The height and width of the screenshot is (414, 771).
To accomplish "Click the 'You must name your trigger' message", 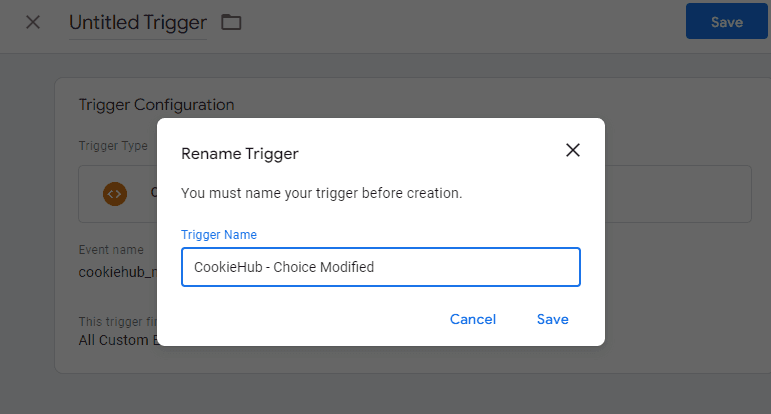I will coord(321,192).
